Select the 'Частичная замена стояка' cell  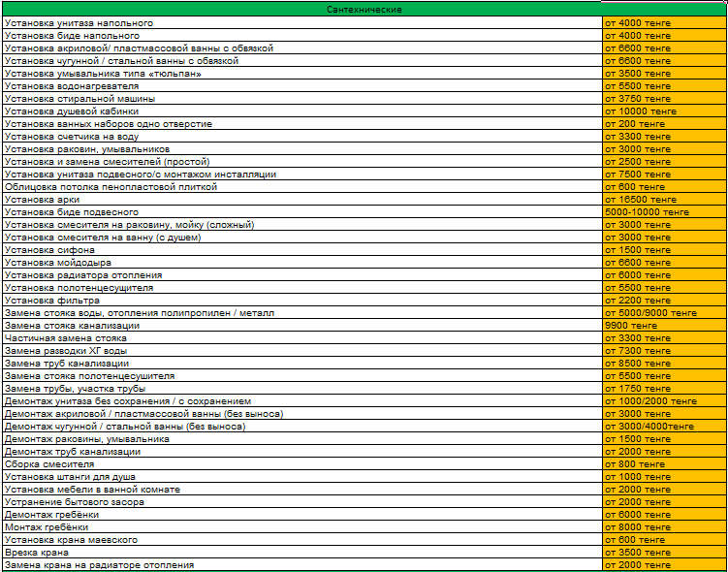[x=302, y=338]
